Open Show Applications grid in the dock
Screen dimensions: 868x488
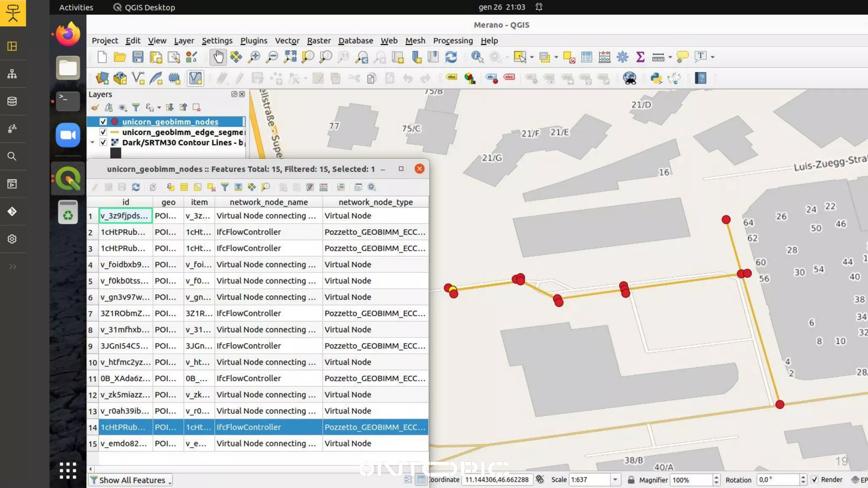[68, 470]
